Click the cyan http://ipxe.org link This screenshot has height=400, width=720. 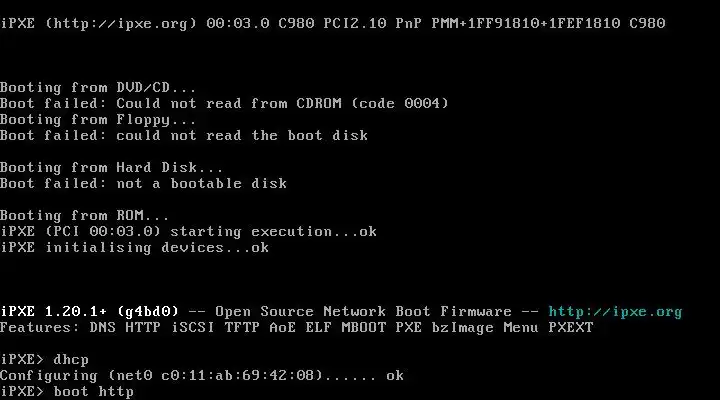pos(615,312)
